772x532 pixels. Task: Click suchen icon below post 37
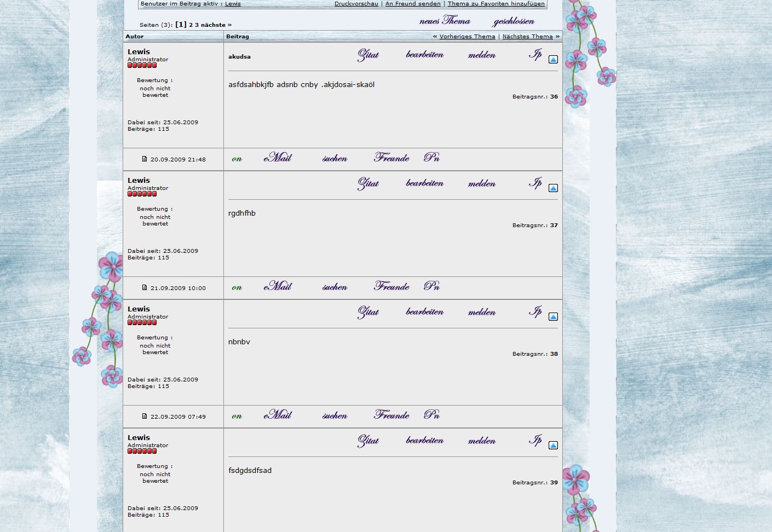coord(335,287)
